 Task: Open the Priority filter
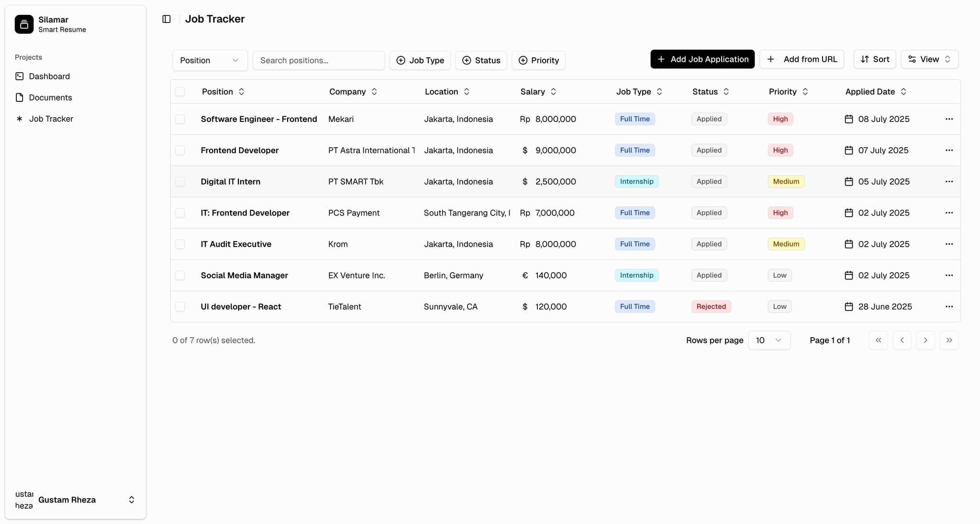tap(538, 60)
